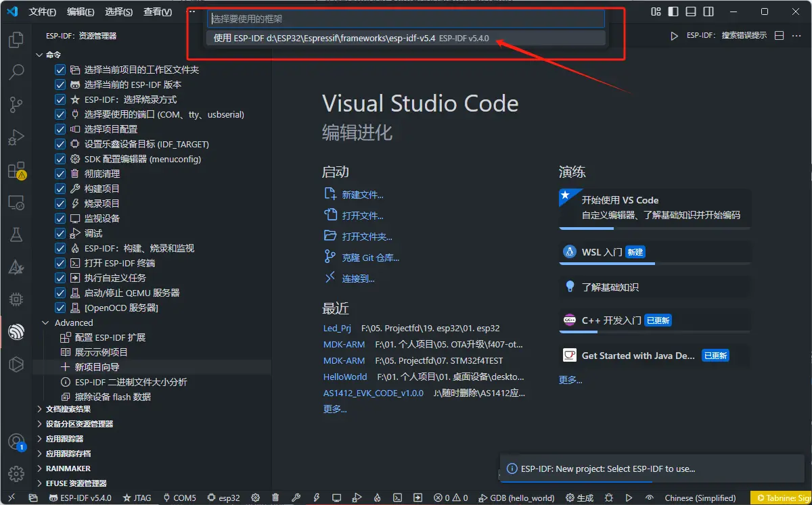Image resolution: width=812 pixels, height=505 pixels.
Task: Open recent project Led_Prj
Action: pos(337,328)
